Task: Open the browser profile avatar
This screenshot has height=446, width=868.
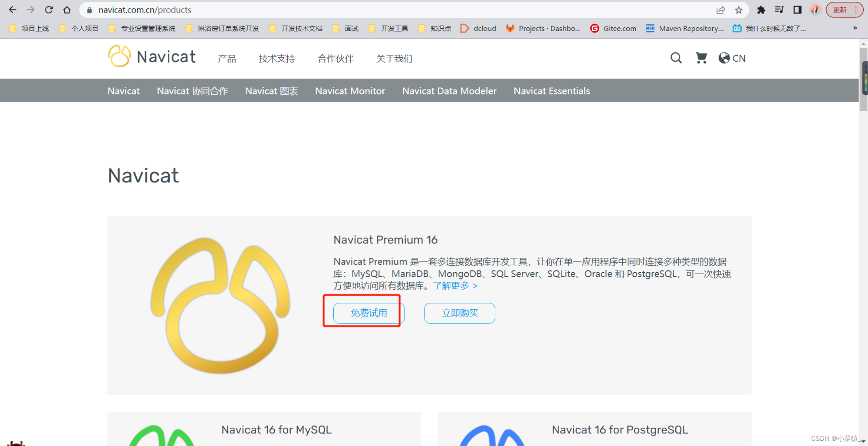Action: tap(815, 10)
